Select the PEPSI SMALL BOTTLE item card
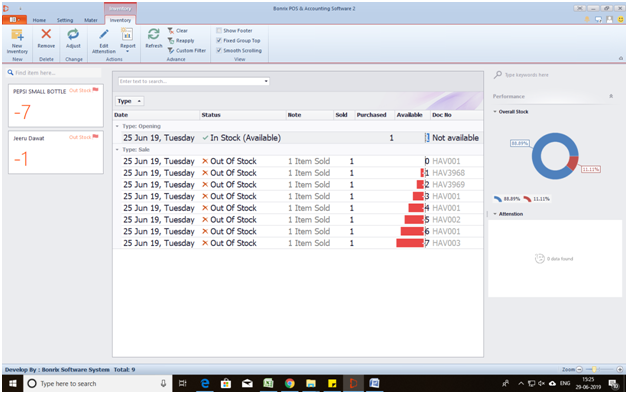The image size is (628, 394). (56, 105)
